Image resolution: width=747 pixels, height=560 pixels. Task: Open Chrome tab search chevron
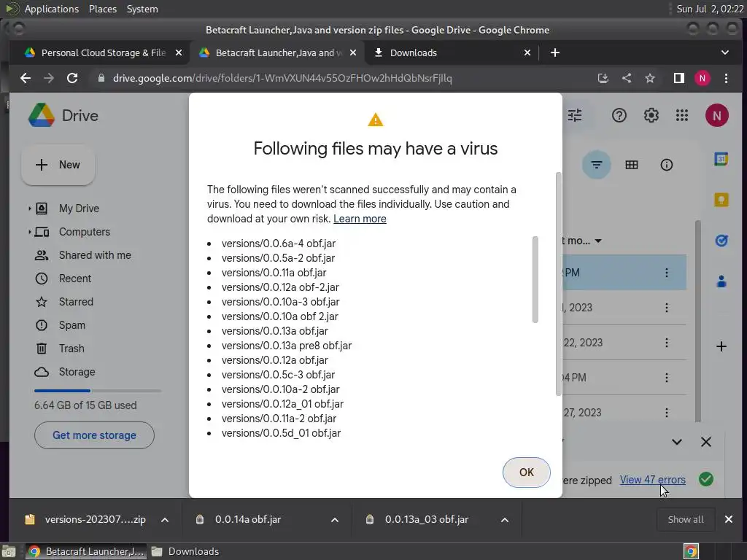click(724, 52)
